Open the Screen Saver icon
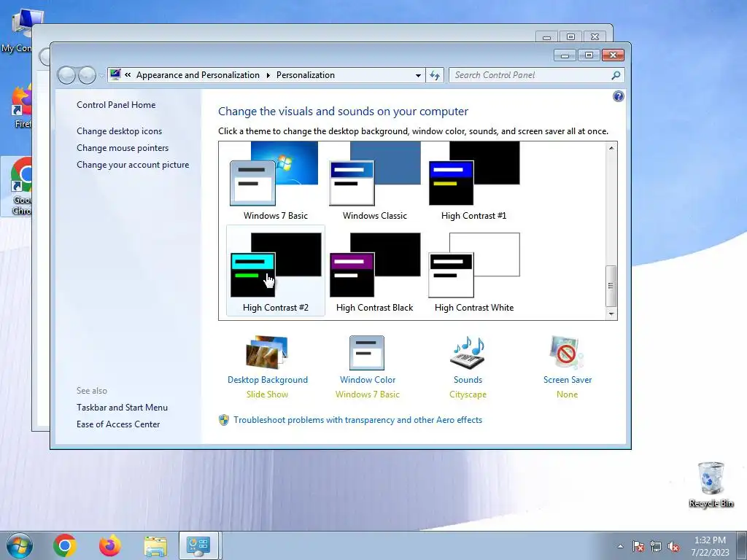This screenshot has width=747, height=560. (567, 353)
